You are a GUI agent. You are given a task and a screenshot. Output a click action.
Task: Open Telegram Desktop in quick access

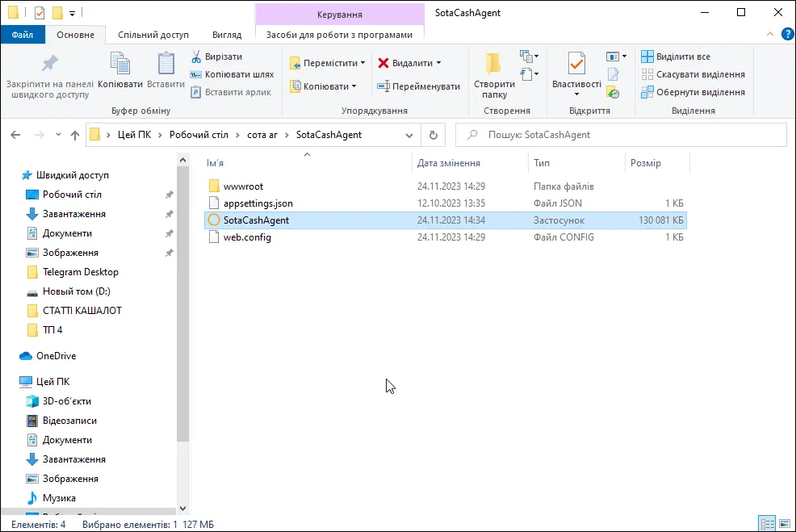pos(72,271)
